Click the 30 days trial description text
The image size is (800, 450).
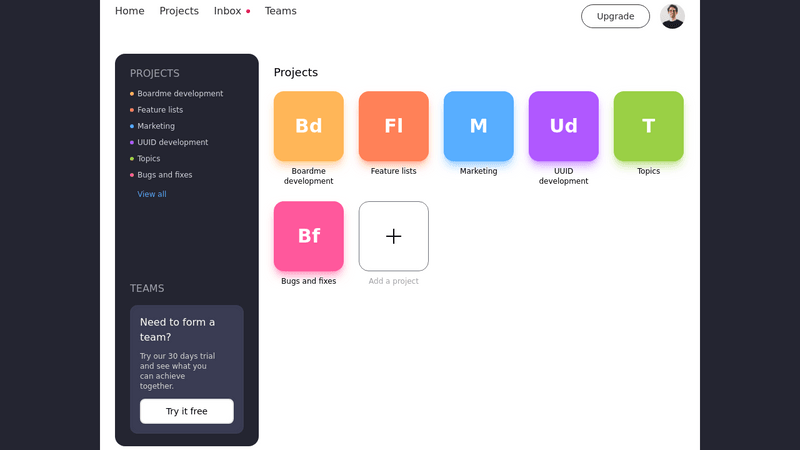pos(178,371)
